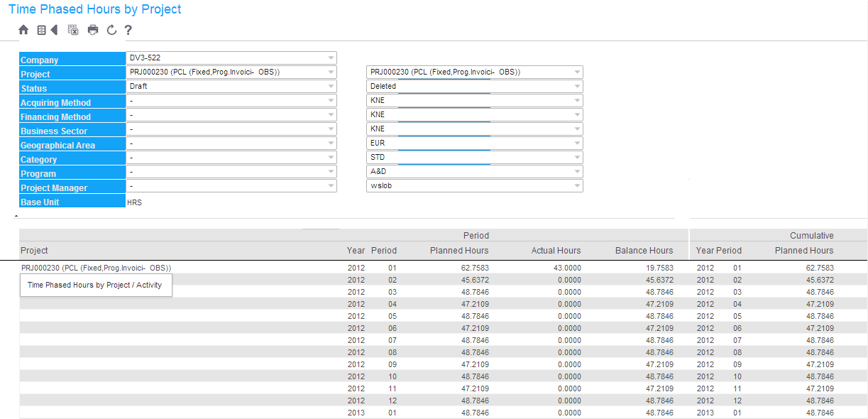Open the Company dropdown showing DV3-522

coord(331,58)
